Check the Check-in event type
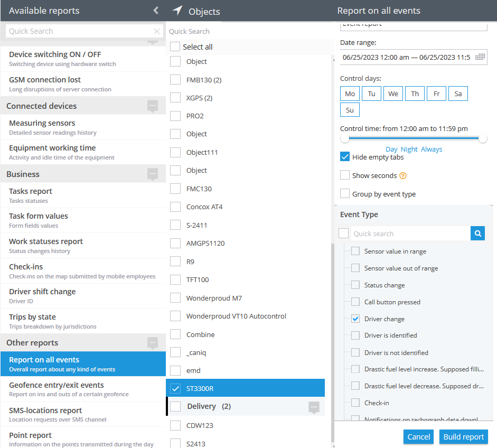 [355, 403]
